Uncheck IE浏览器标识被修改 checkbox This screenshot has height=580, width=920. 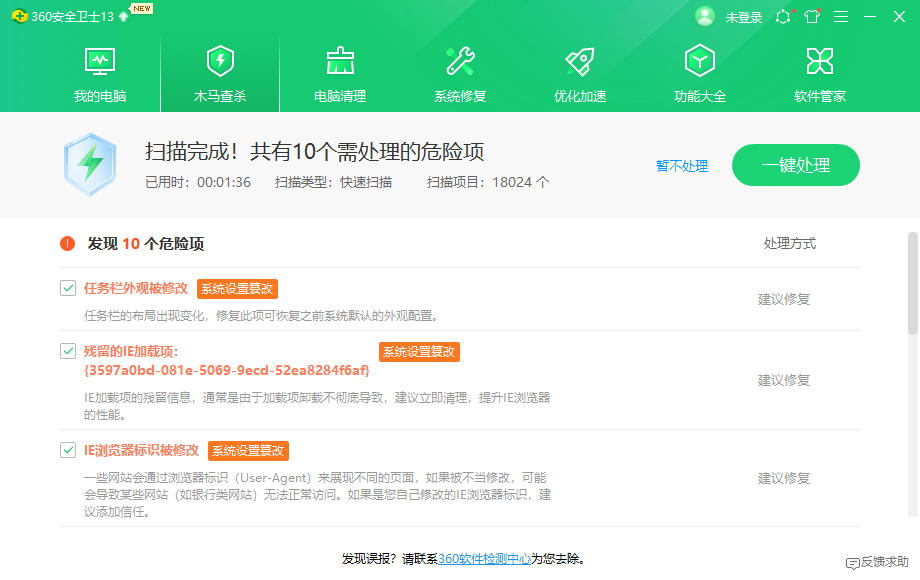tap(68, 450)
